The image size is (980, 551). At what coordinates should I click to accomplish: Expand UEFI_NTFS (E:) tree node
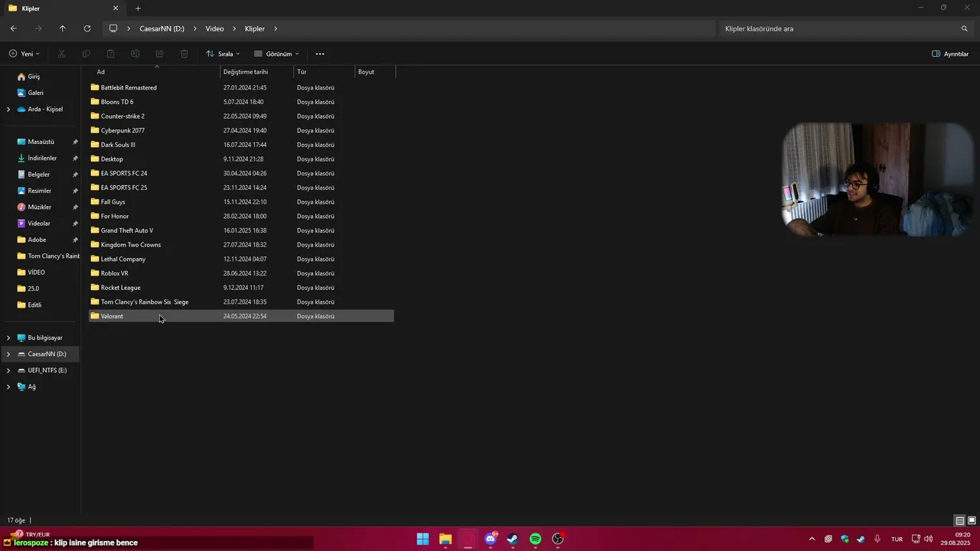pos(8,370)
